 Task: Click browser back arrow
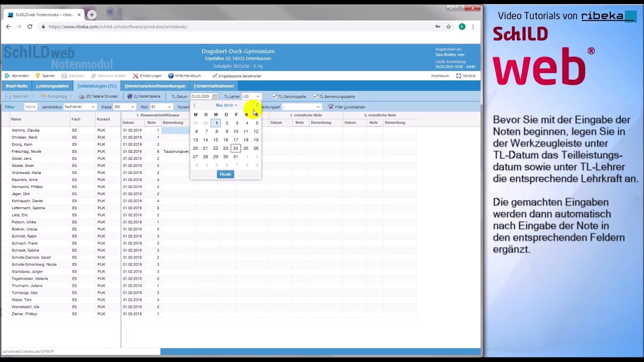click(8, 27)
